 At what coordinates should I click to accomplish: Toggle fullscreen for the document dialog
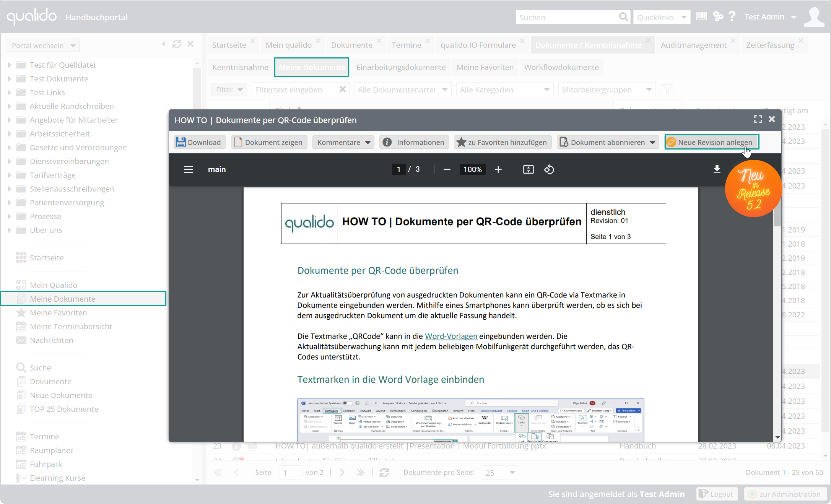(x=758, y=119)
